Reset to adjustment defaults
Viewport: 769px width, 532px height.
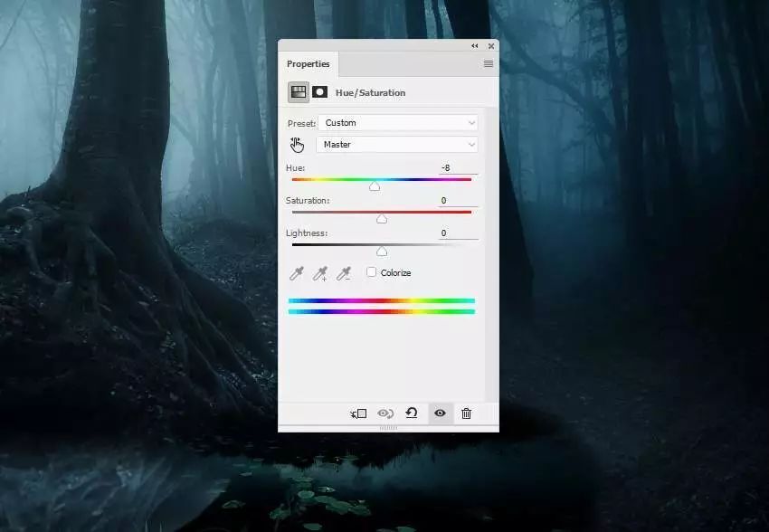[x=412, y=413]
